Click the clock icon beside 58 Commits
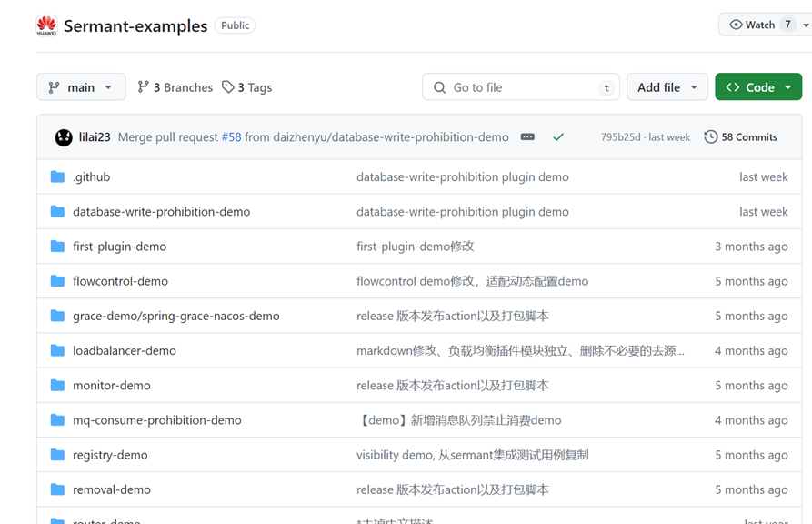The height and width of the screenshot is (524, 812). (x=709, y=136)
